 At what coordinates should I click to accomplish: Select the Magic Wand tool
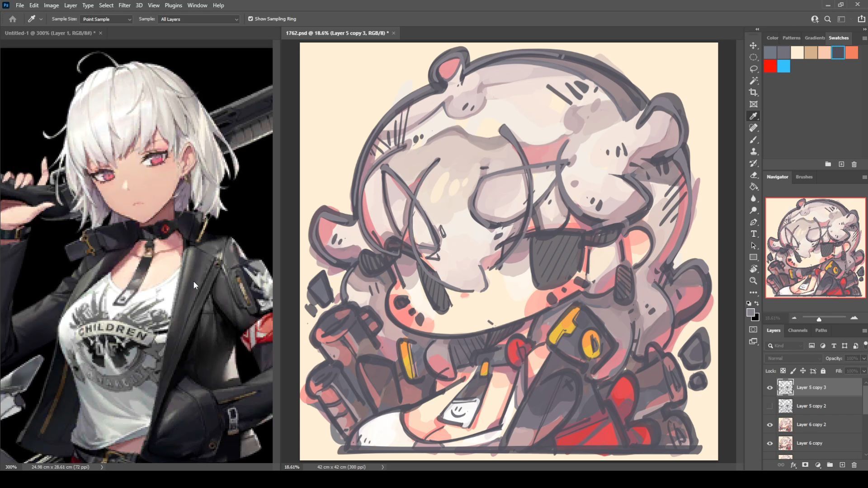coord(754,81)
